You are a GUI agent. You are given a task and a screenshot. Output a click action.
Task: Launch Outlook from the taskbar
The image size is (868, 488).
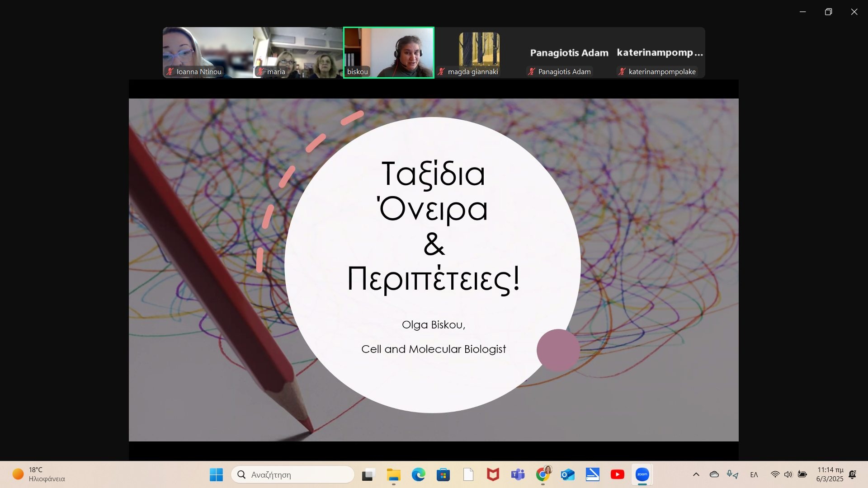click(567, 474)
